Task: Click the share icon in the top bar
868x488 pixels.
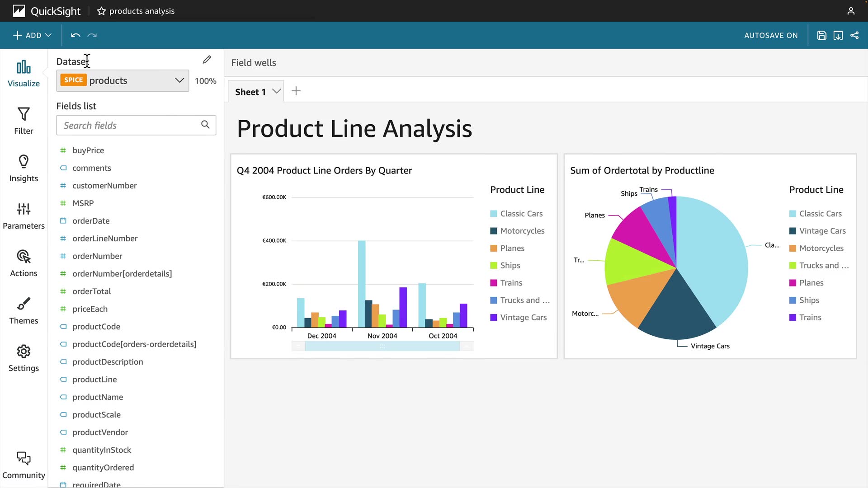Action: click(x=854, y=35)
